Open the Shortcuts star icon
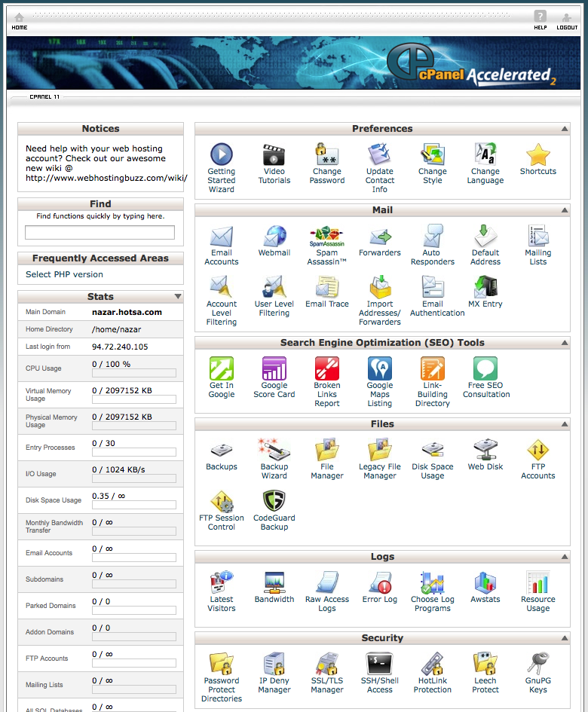The width and height of the screenshot is (588, 712). 538,154
